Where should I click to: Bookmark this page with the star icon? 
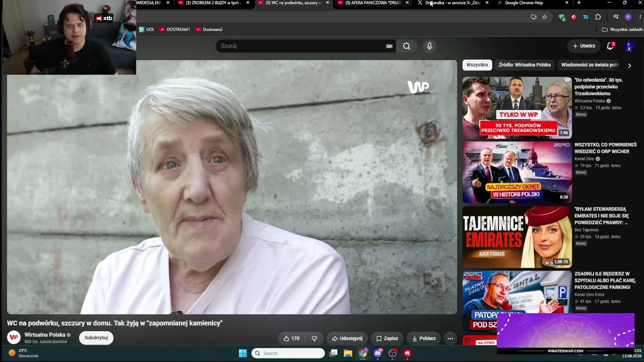tap(544, 17)
